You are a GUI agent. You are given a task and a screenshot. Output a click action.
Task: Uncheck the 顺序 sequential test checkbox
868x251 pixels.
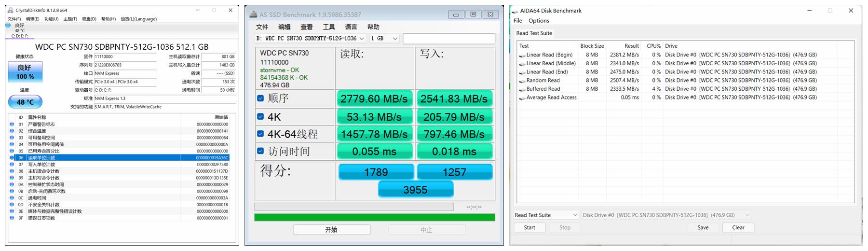260,98
